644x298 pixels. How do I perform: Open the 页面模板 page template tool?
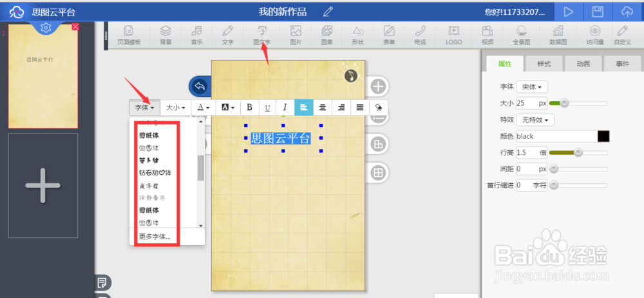(x=129, y=35)
